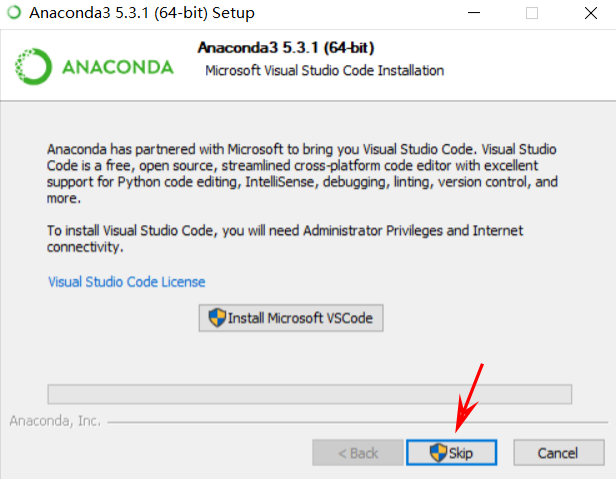The width and height of the screenshot is (616, 479).
Task: Click the greyed-out Back button
Action: (358, 453)
